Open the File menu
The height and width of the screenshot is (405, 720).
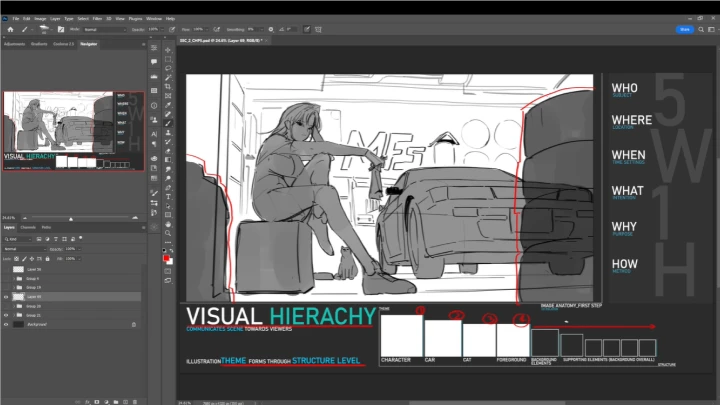pyautogui.click(x=16, y=19)
